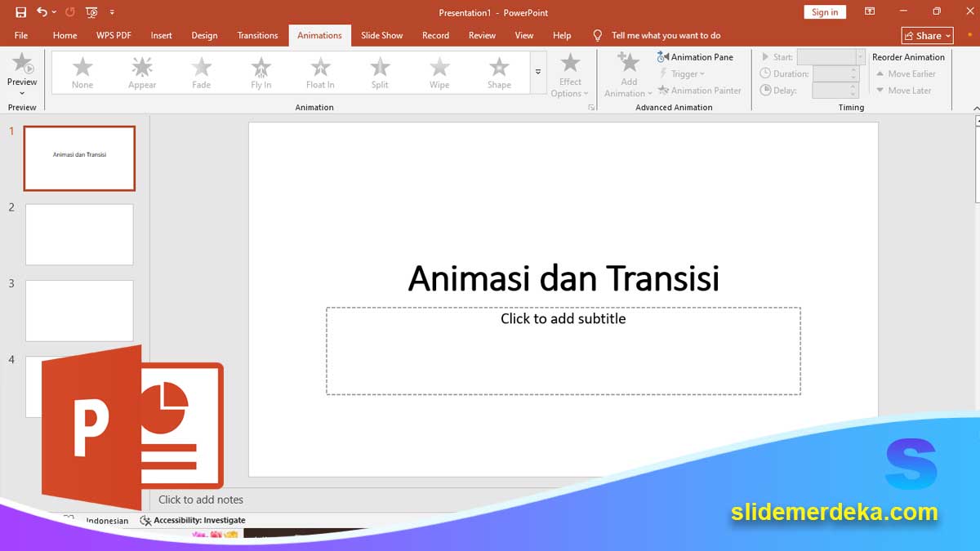The height and width of the screenshot is (551, 980).
Task: Open the Animation Pane
Action: (x=696, y=57)
